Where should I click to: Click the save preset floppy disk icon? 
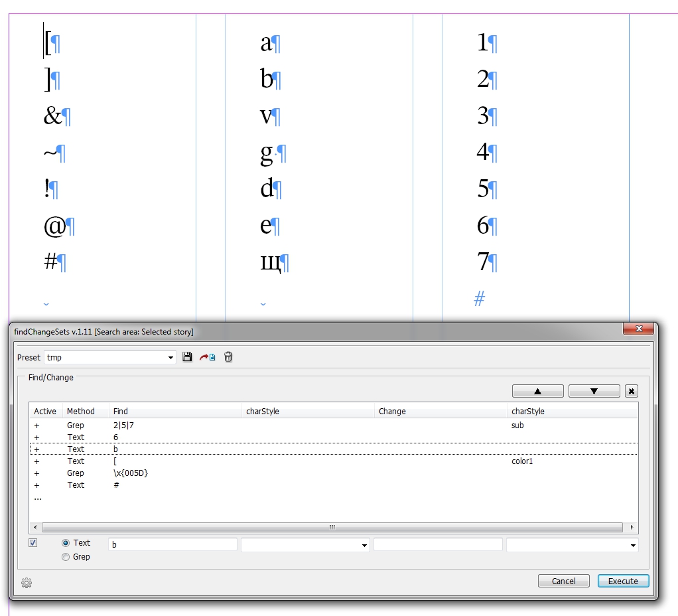[x=188, y=357]
